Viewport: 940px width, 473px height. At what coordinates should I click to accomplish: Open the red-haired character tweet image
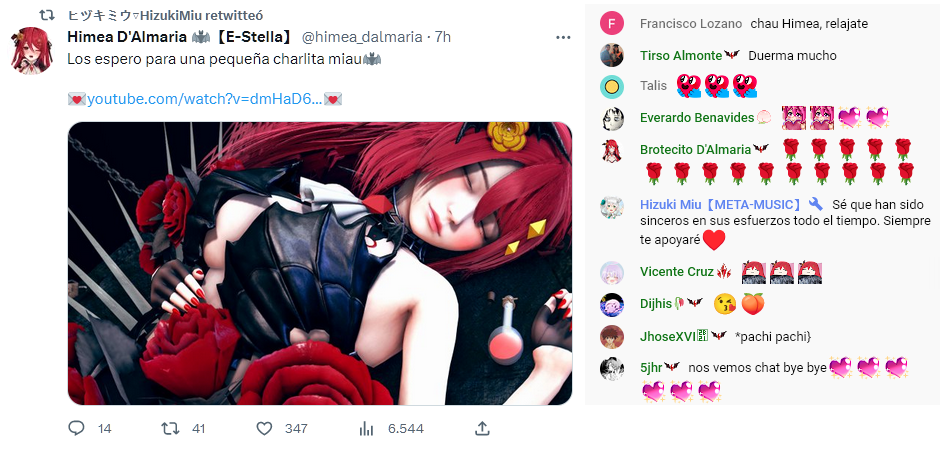pos(320,263)
